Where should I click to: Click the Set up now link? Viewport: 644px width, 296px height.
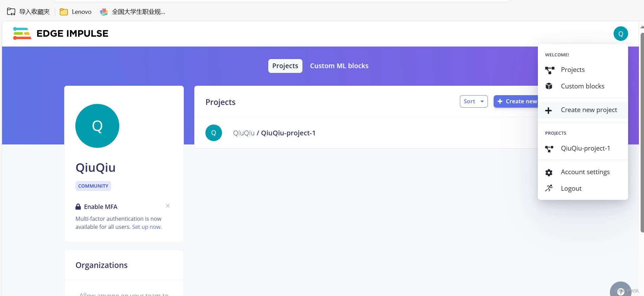pyautogui.click(x=146, y=227)
